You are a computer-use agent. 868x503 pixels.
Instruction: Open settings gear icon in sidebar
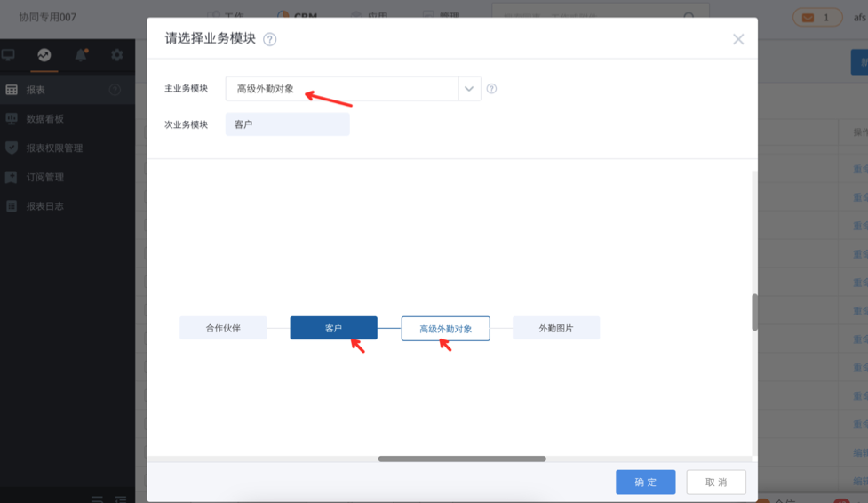click(116, 55)
